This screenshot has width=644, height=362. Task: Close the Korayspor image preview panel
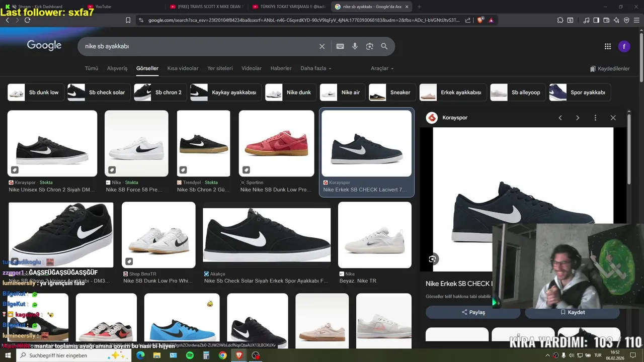click(x=613, y=118)
